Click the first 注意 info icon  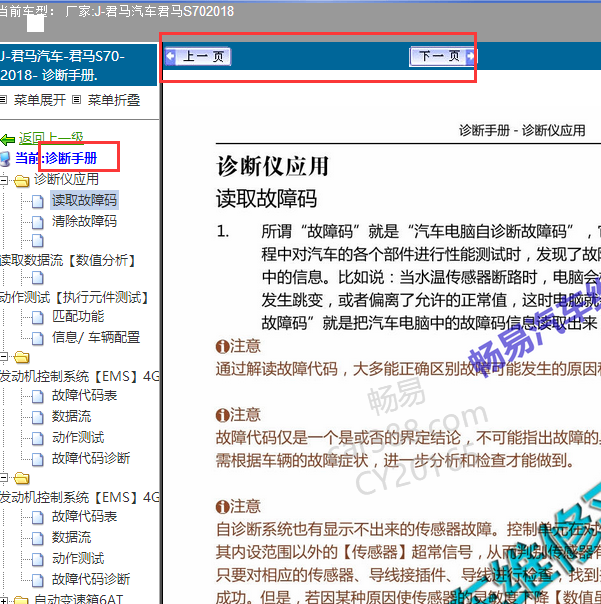click(223, 347)
